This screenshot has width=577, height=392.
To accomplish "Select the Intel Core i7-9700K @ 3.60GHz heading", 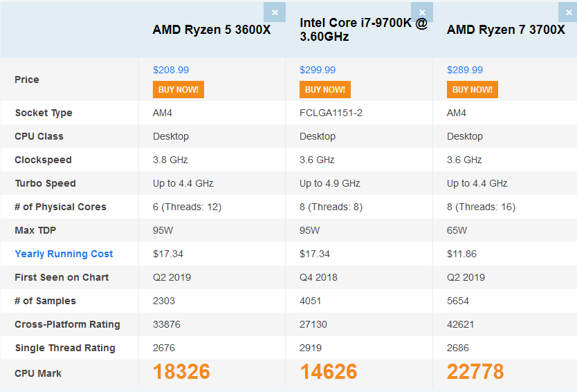I will (364, 30).
